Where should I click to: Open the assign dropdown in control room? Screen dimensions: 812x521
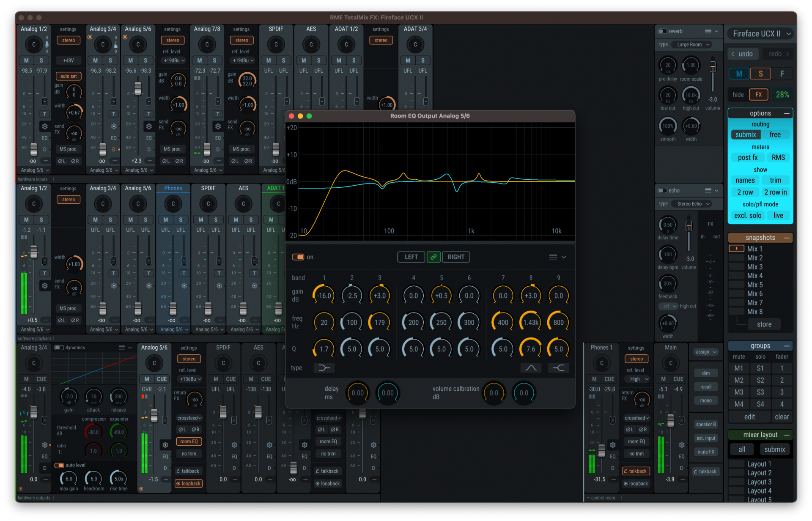pyautogui.click(x=706, y=352)
